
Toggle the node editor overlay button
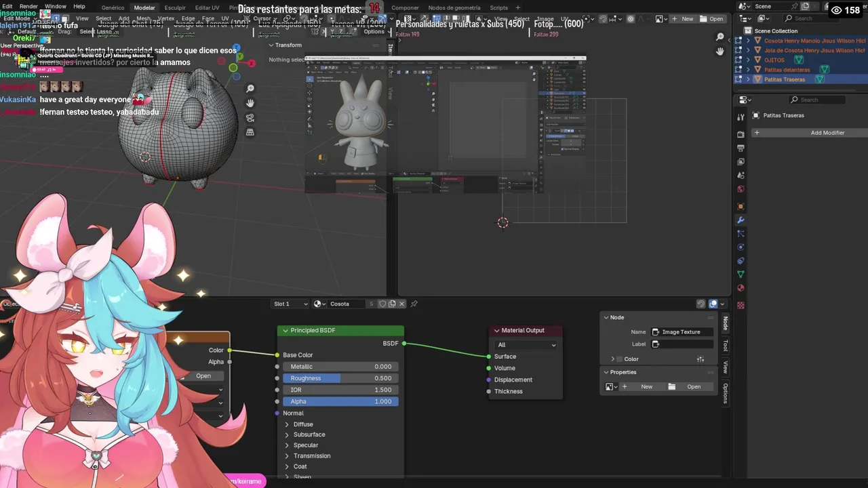713,304
